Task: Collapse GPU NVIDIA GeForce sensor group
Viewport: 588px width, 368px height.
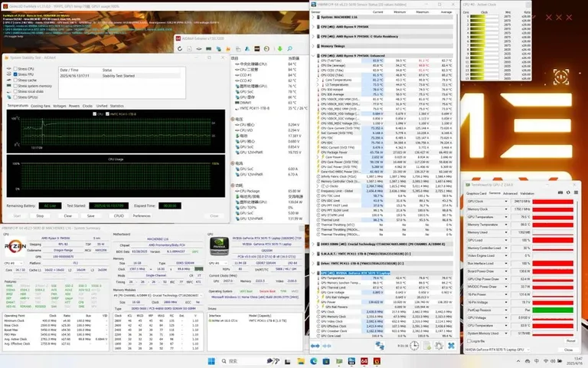Action: pos(313,273)
